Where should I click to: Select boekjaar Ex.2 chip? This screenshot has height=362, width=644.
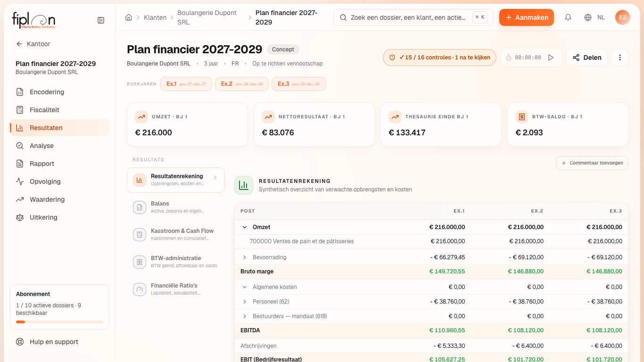(242, 84)
